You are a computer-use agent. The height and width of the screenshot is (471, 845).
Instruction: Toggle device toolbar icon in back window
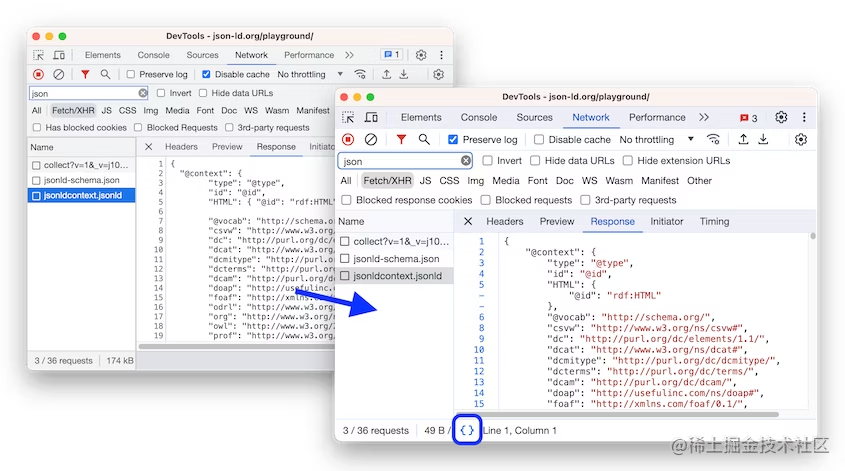[59, 55]
